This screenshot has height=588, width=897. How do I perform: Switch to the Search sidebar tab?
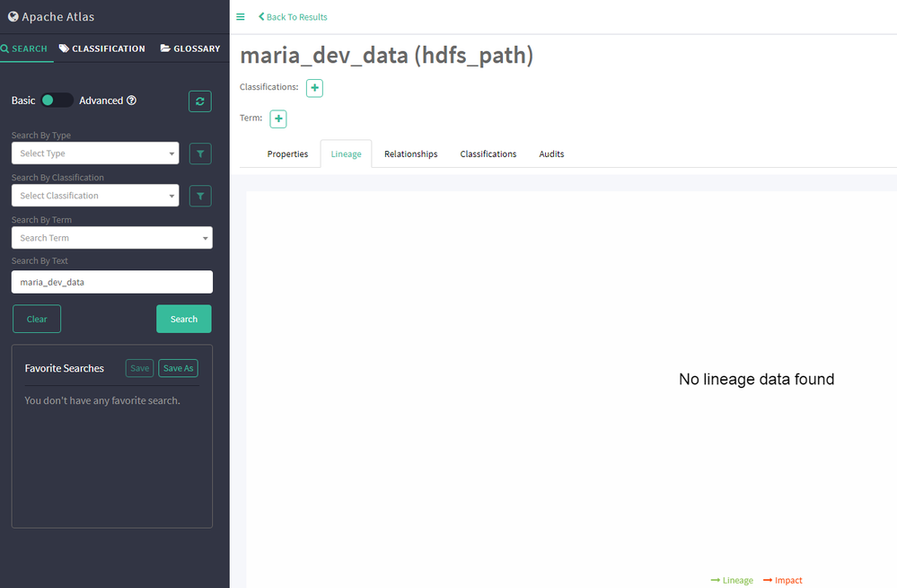[x=24, y=48]
